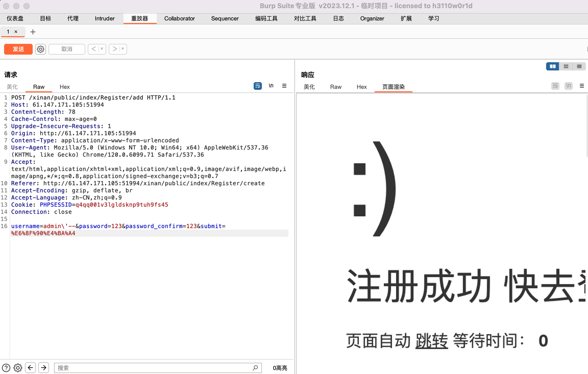588x374 pixels.
Task: Click the 跳转 link in the rendered page
Action: click(x=432, y=341)
